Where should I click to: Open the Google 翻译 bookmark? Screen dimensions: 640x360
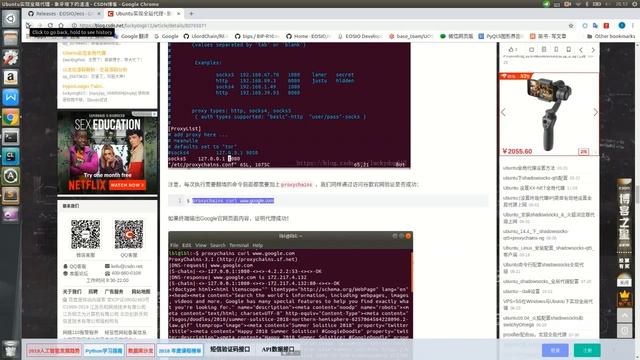coord(131,36)
